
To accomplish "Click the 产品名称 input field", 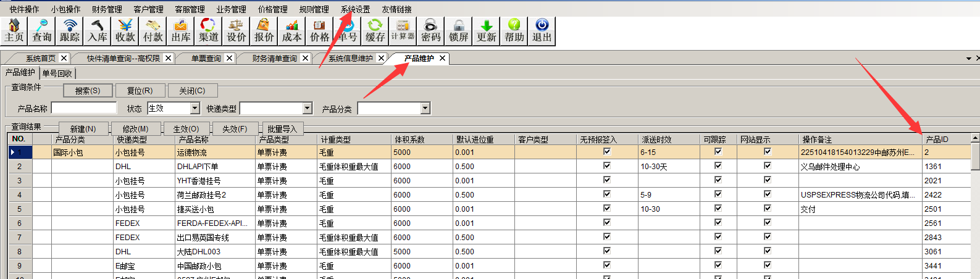I will 84,109.
